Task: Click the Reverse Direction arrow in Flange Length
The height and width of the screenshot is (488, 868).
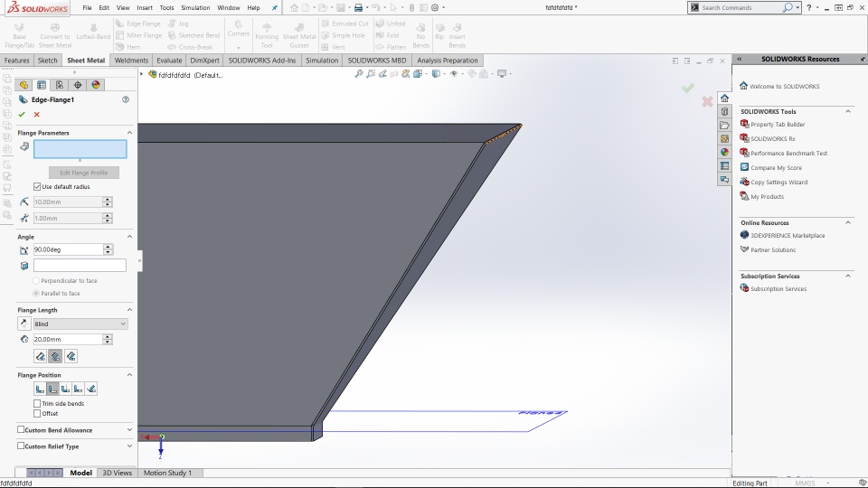Action: [24, 324]
